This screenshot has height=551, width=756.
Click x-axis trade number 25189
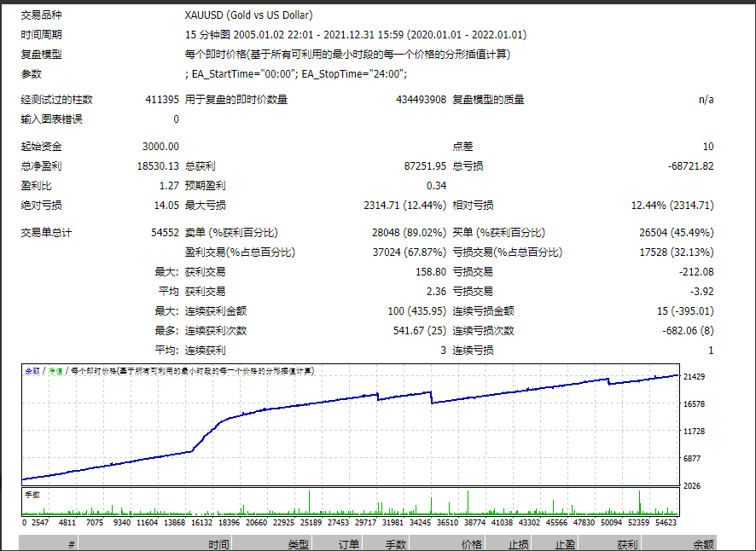311,522
